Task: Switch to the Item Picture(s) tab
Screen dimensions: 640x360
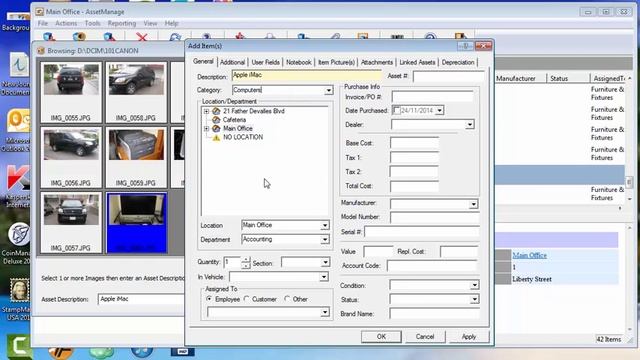Action: coord(336,62)
